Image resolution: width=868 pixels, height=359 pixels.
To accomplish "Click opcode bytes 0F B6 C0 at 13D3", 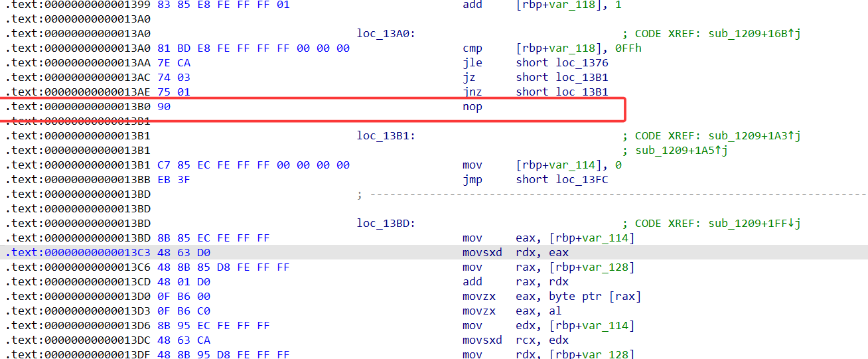I will 184,311.
